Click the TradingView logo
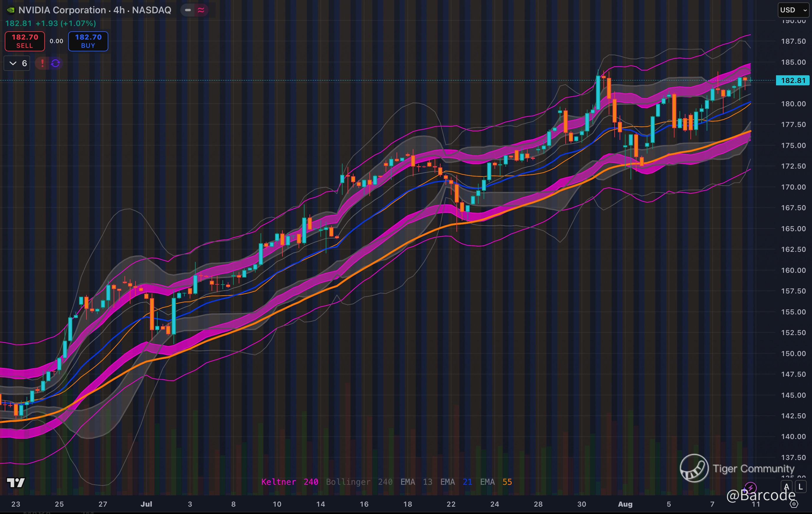 (16, 483)
